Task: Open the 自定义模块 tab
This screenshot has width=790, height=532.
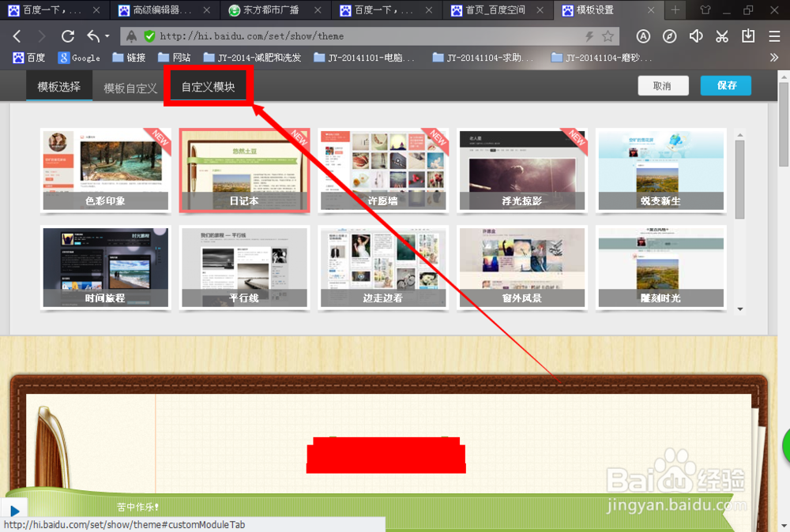Action: point(208,87)
